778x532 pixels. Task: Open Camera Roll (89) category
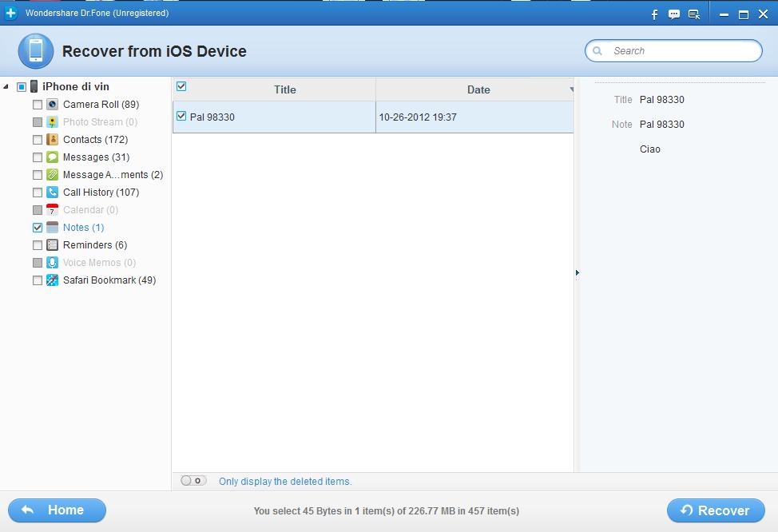(101, 104)
